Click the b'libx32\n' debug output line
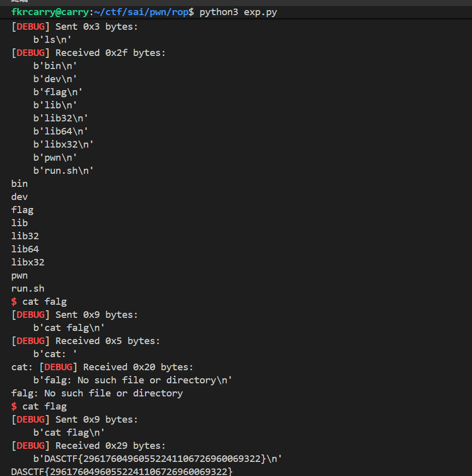The width and height of the screenshot is (472, 476). (x=63, y=144)
